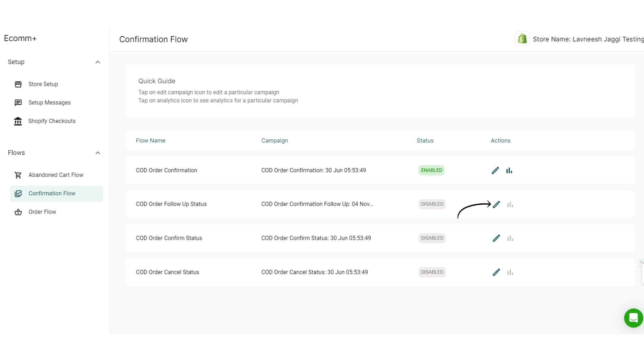Open Shopify Checkouts from the sidebar
Image resolution: width=644 pixels, height=362 pixels.
18,121
